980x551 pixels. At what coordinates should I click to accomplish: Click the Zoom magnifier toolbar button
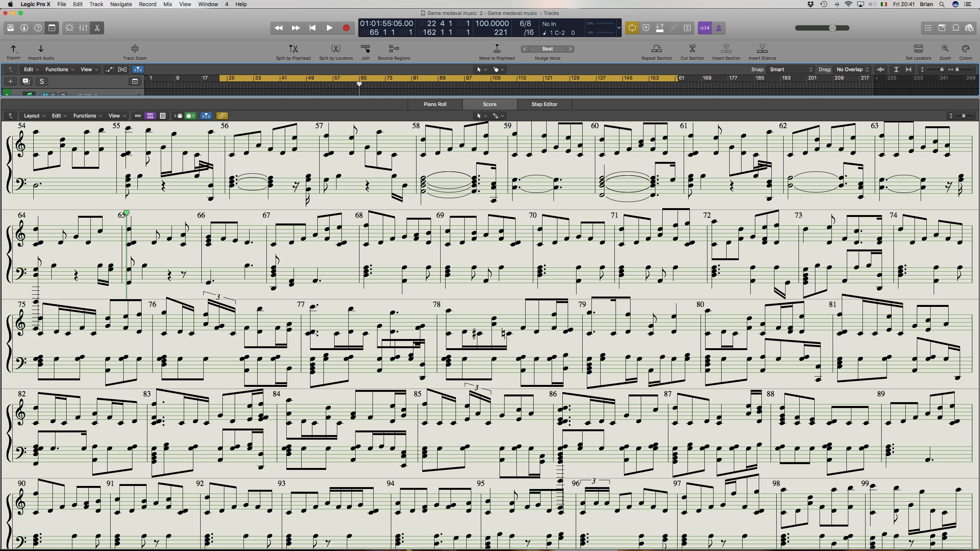coord(945,52)
